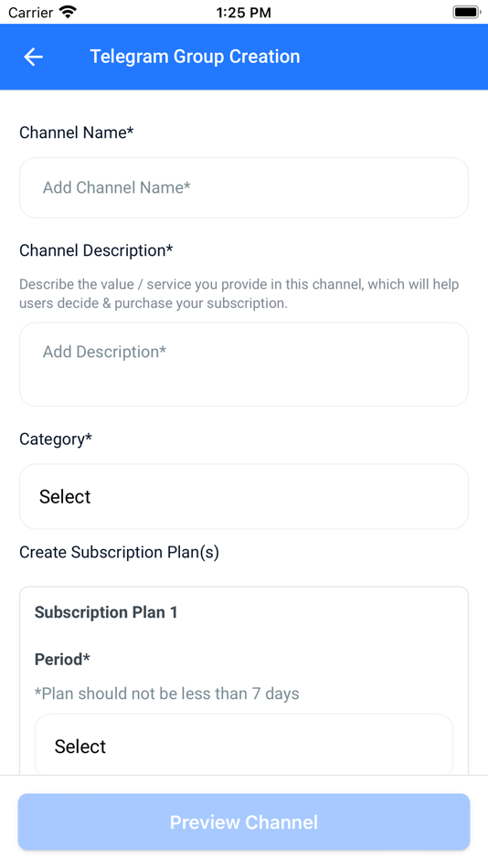Tap the description helper text paragraph
The image size is (488, 868).
tap(239, 294)
